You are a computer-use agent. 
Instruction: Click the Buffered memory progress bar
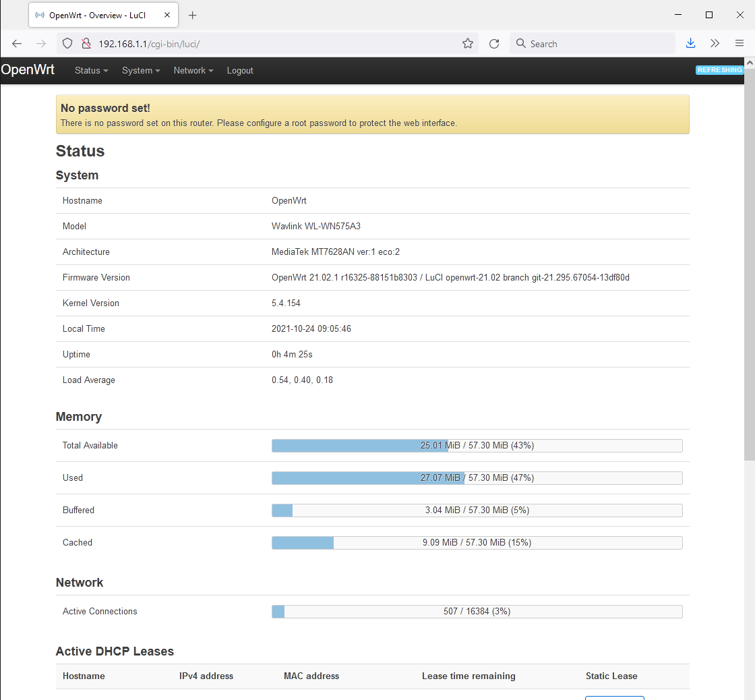[477, 511]
